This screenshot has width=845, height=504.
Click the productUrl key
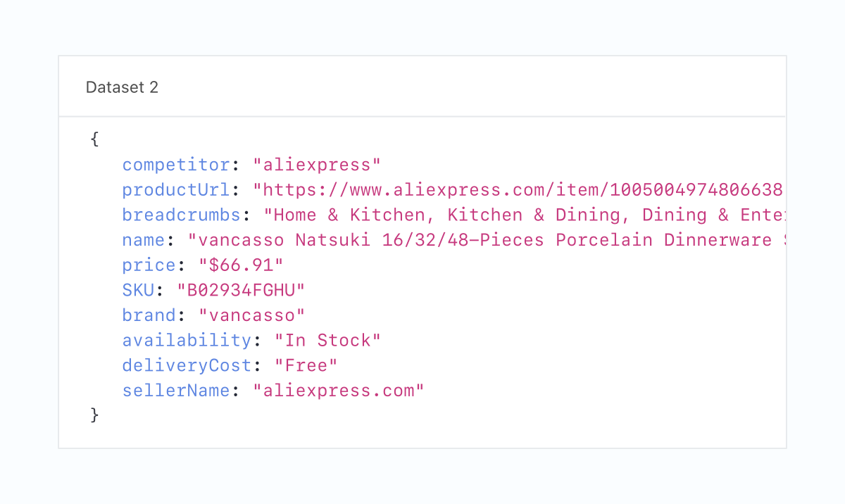click(x=176, y=190)
